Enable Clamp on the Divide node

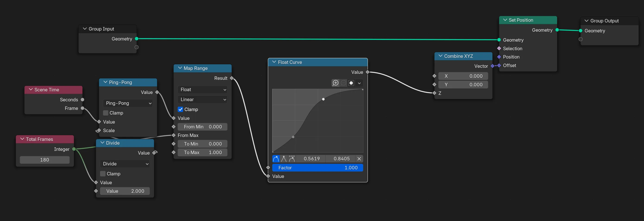click(x=102, y=174)
